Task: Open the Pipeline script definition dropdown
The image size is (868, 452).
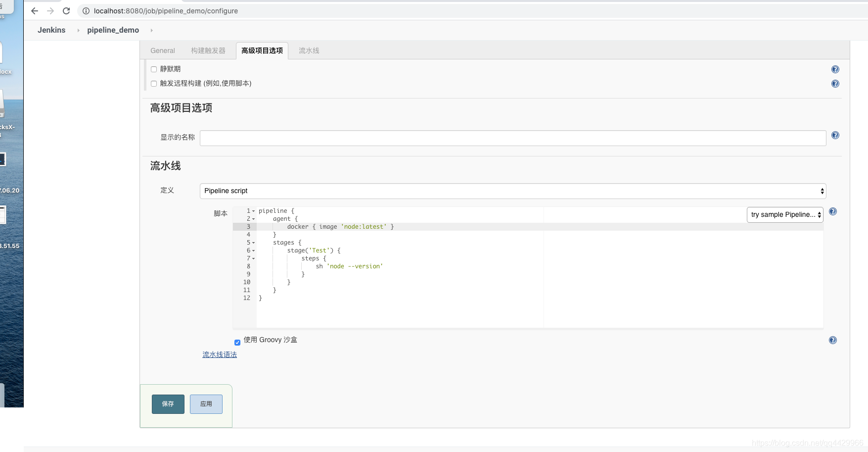Action: coord(513,191)
